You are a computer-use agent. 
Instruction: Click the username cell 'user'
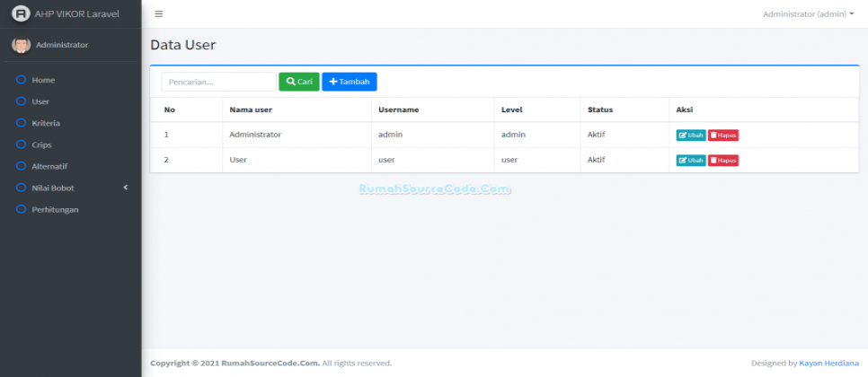point(386,160)
